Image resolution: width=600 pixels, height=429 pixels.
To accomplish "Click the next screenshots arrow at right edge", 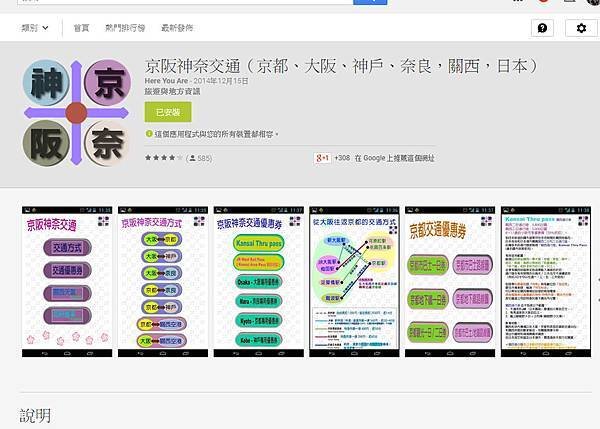I will coord(598,290).
